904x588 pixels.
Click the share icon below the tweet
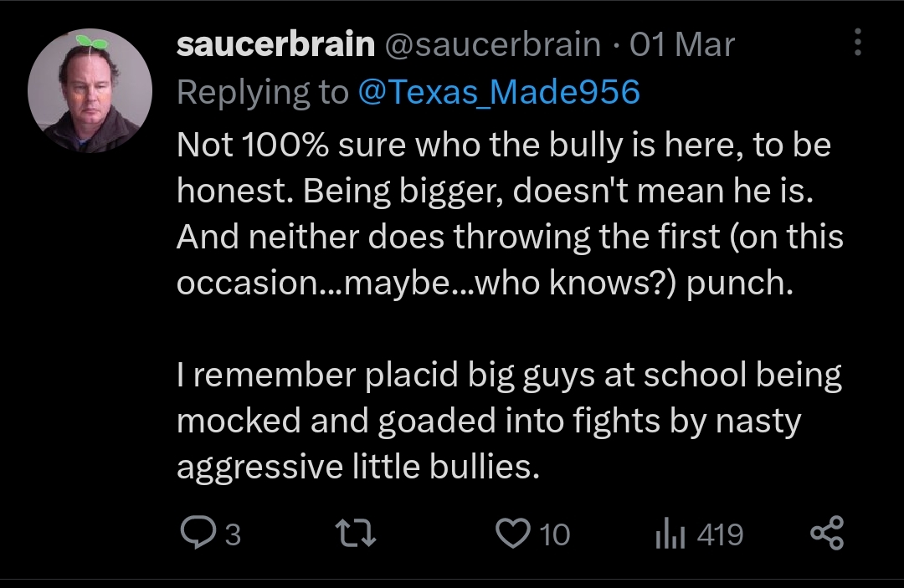(827, 533)
